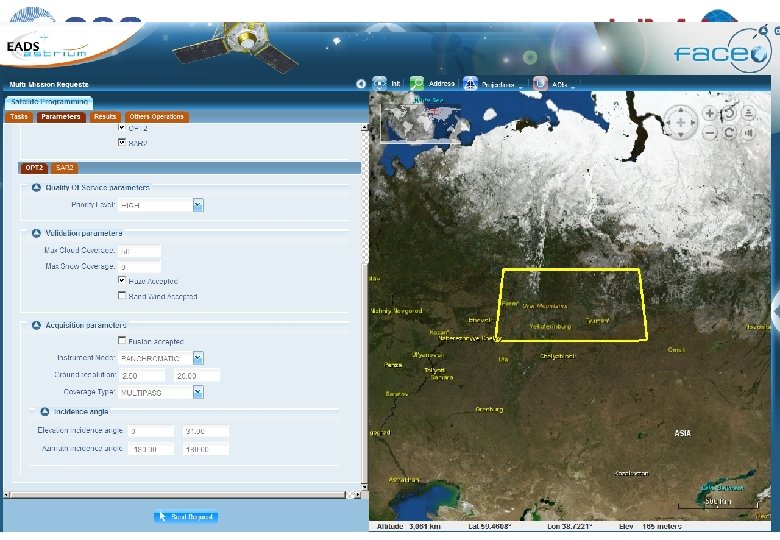Click Azimuth incidence angle maximum field
The height and width of the screenshot is (540, 780).
tap(206, 450)
